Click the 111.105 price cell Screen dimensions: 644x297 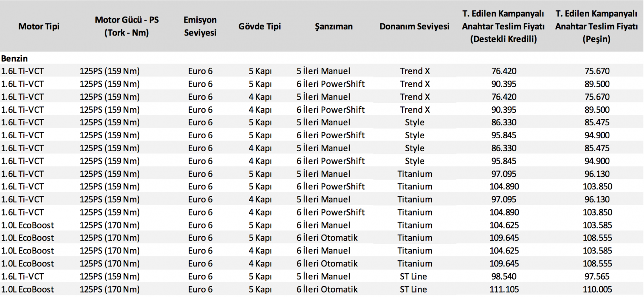504,289
